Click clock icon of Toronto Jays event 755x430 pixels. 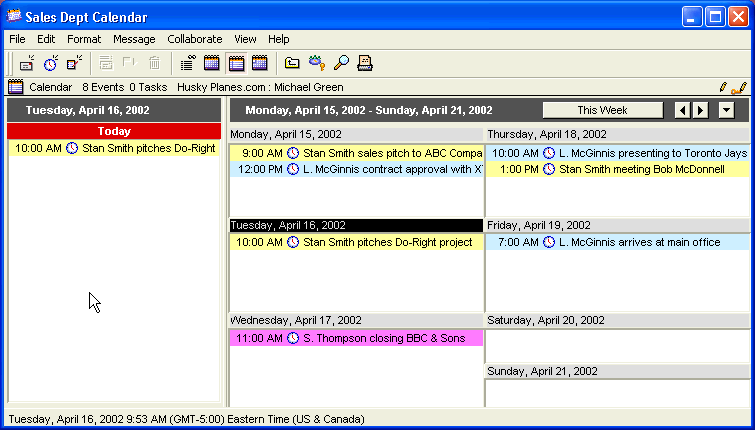tap(549, 153)
